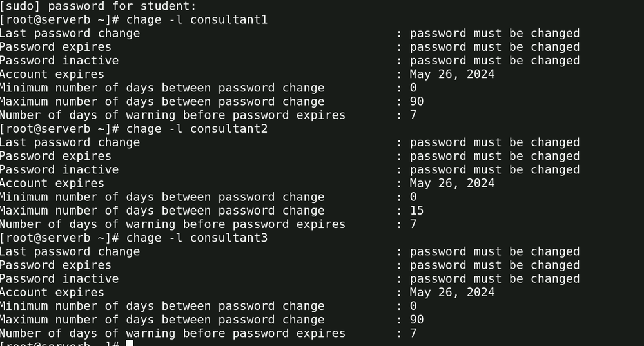This screenshot has width=644, height=346.
Task: Click consultant1's 'Last password change' label
Action: pyautogui.click(x=70, y=34)
